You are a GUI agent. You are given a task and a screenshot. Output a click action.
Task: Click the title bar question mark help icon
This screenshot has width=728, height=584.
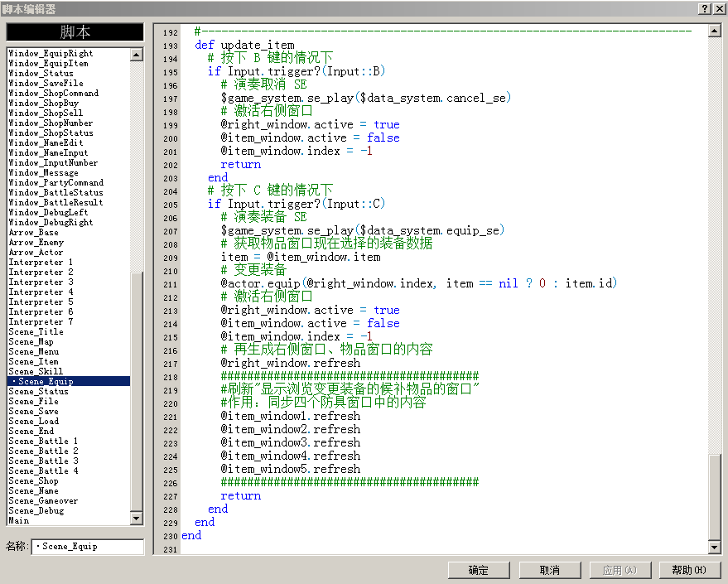(x=704, y=8)
